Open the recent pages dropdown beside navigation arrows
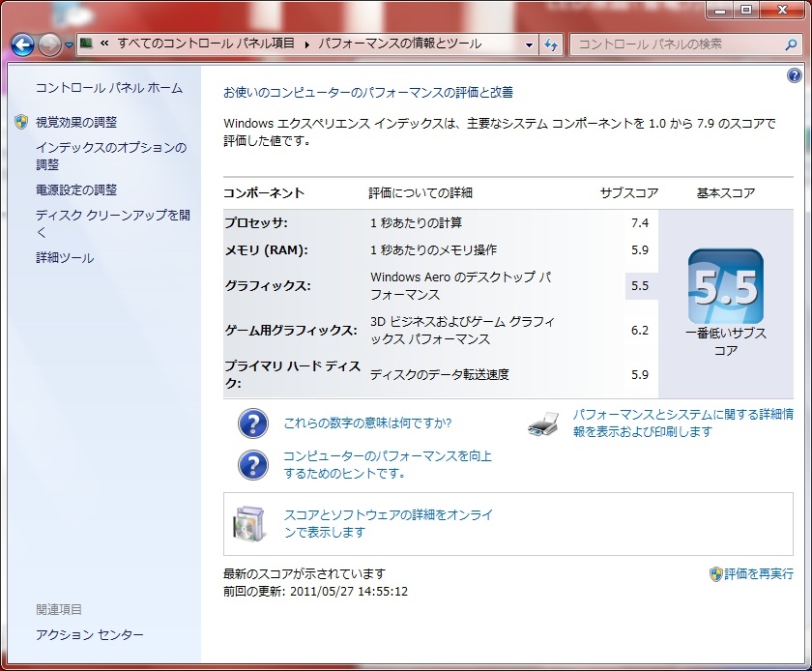This screenshot has width=812, height=671. (70, 45)
